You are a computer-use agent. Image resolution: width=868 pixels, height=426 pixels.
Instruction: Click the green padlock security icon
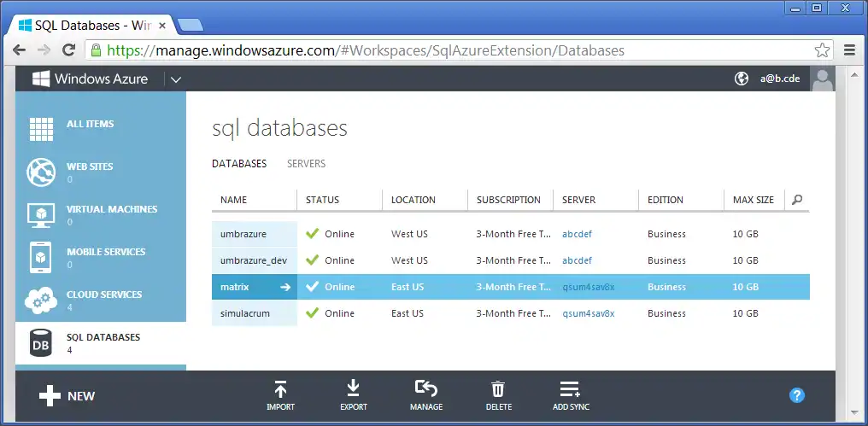[x=96, y=50]
